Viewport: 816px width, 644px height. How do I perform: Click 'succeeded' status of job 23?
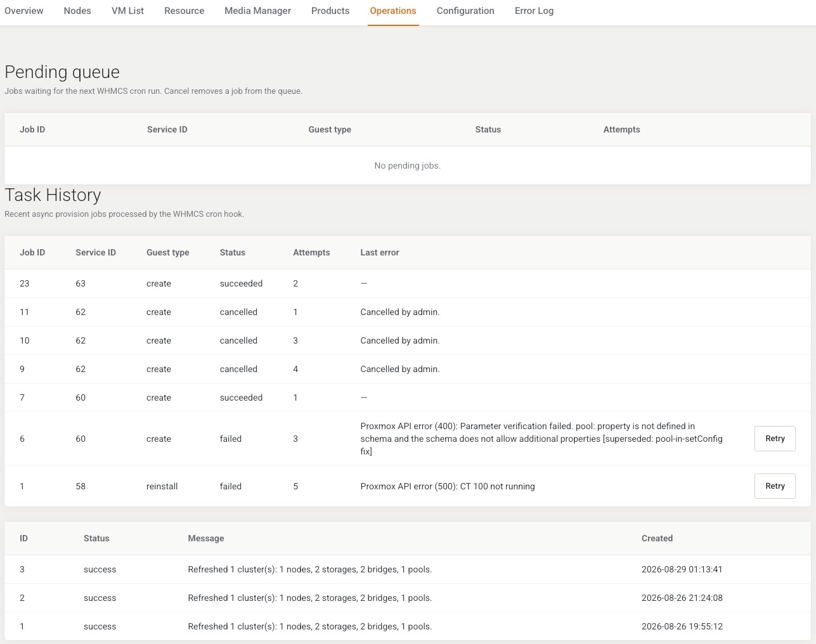pyautogui.click(x=241, y=283)
